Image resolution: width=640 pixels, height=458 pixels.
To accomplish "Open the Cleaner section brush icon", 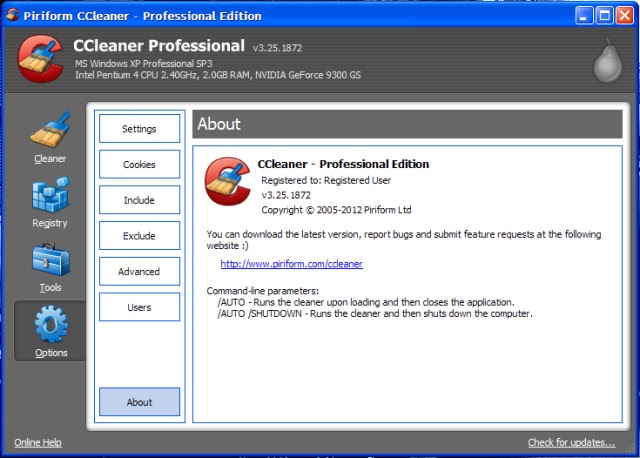I will point(50,130).
